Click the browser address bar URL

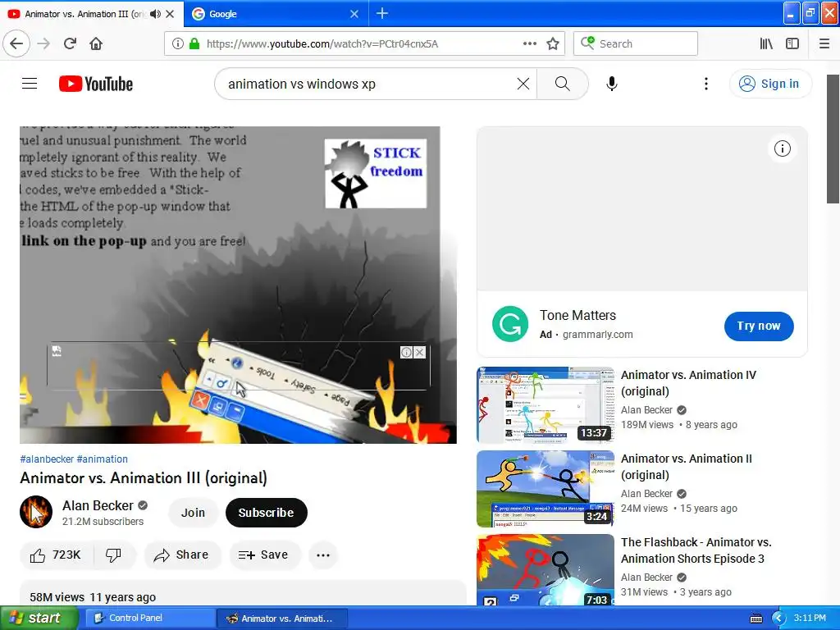pyautogui.click(x=322, y=43)
